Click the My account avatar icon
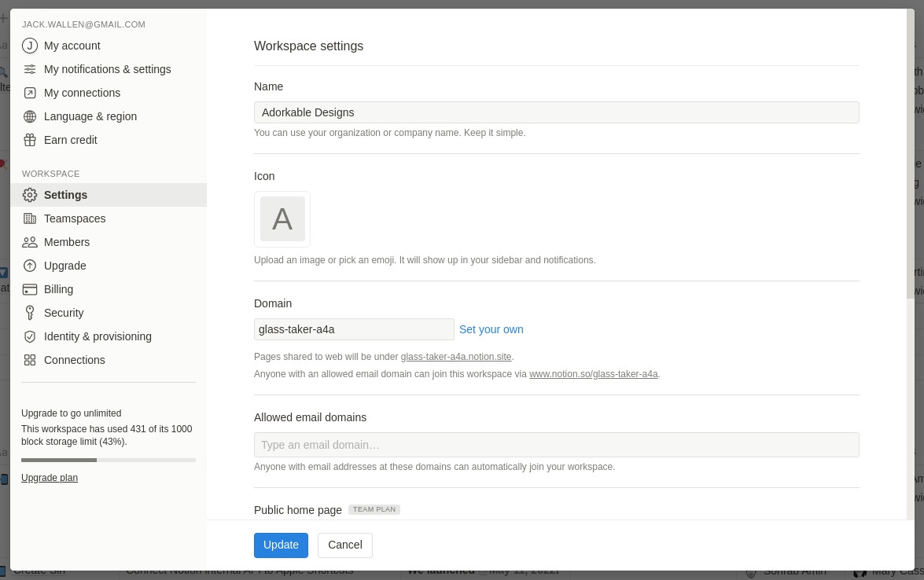 pos(30,46)
